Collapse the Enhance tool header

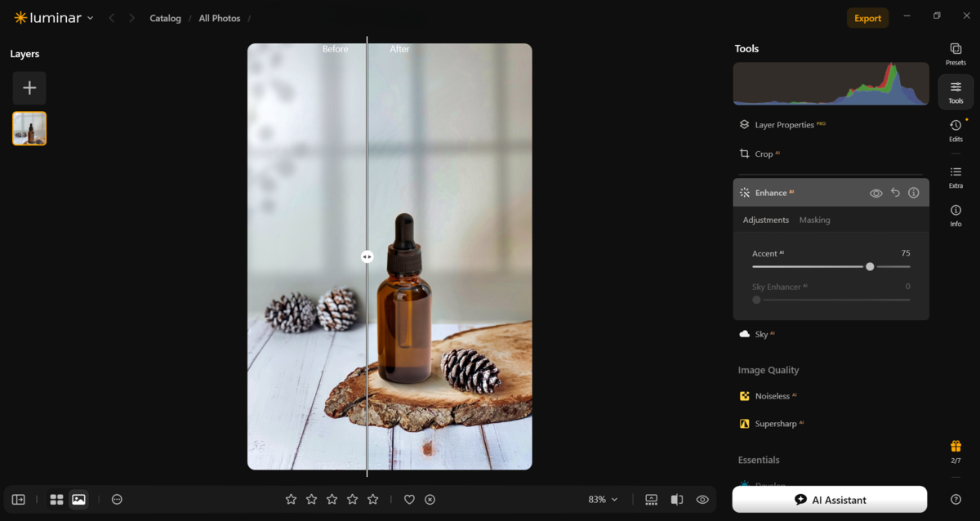831,193
